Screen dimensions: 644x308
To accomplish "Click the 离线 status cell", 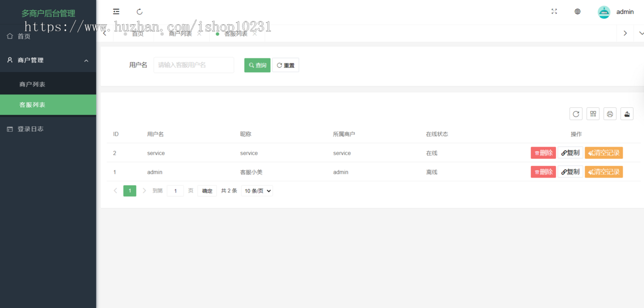I will click(431, 172).
